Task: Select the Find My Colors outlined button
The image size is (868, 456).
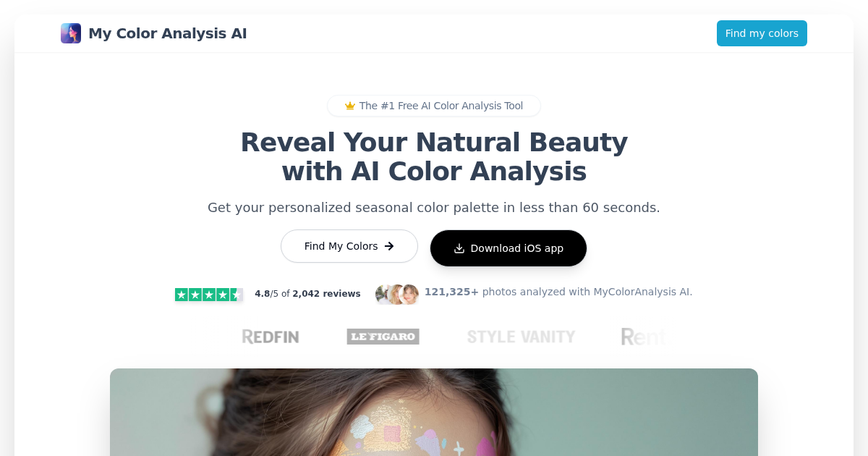Action: coord(349,246)
